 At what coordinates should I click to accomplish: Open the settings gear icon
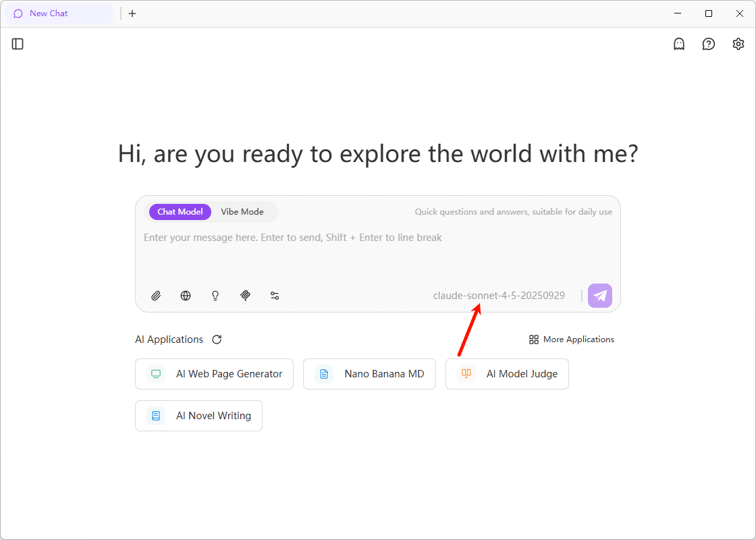738,44
